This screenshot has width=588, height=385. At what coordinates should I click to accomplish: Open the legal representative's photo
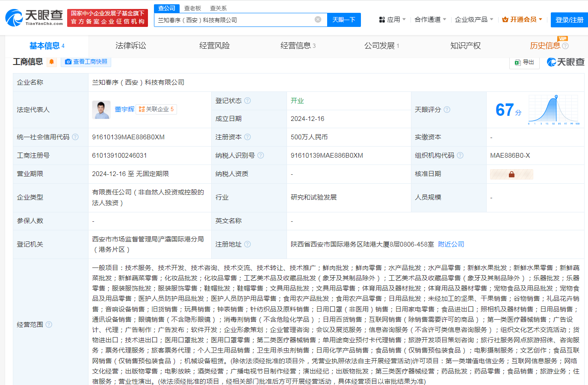[101, 110]
